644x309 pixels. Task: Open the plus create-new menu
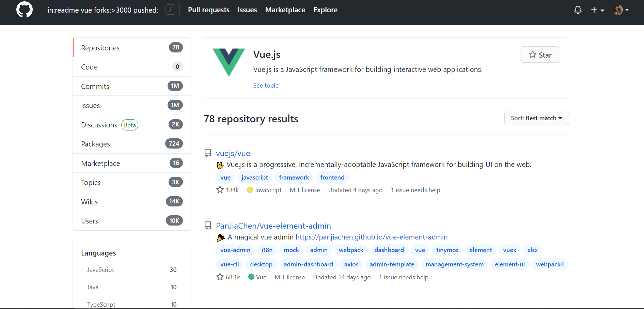pos(597,10)
